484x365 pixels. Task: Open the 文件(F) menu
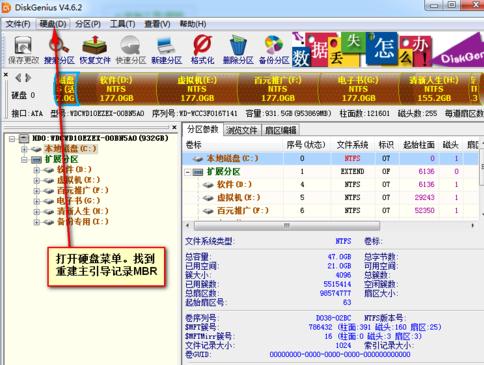tap(18, 24)
